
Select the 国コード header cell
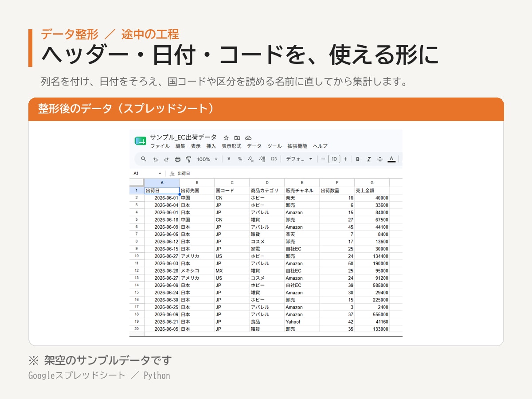(x=232, y=191)
